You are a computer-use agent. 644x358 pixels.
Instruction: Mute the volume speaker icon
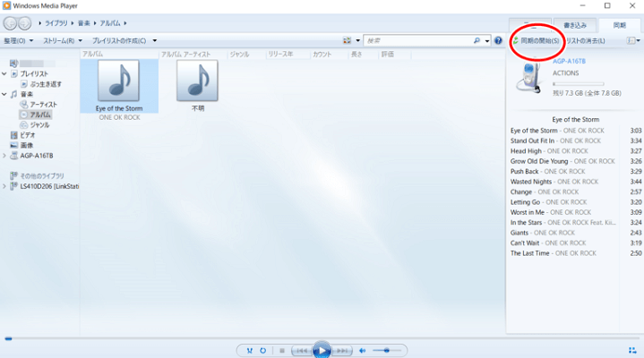pos(362,351)
